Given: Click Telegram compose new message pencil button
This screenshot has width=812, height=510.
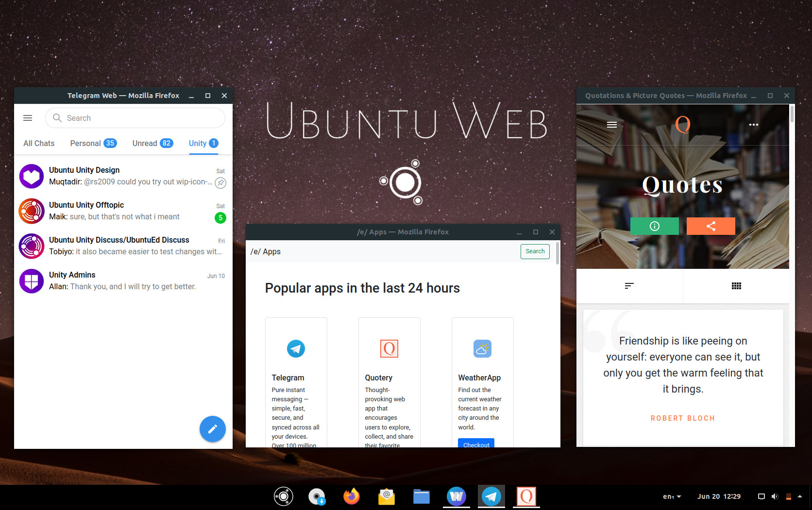Looking at the screenshot, I should [x=213, y=429].
